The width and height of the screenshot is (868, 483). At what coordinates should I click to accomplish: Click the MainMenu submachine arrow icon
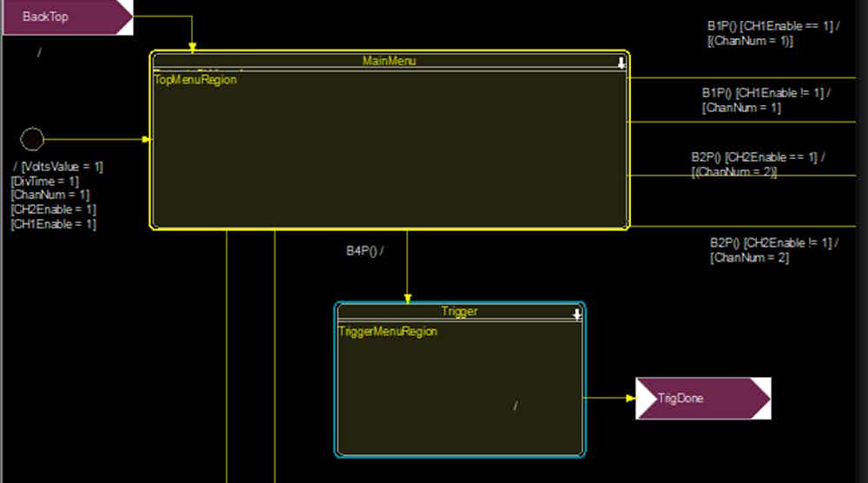621,63
